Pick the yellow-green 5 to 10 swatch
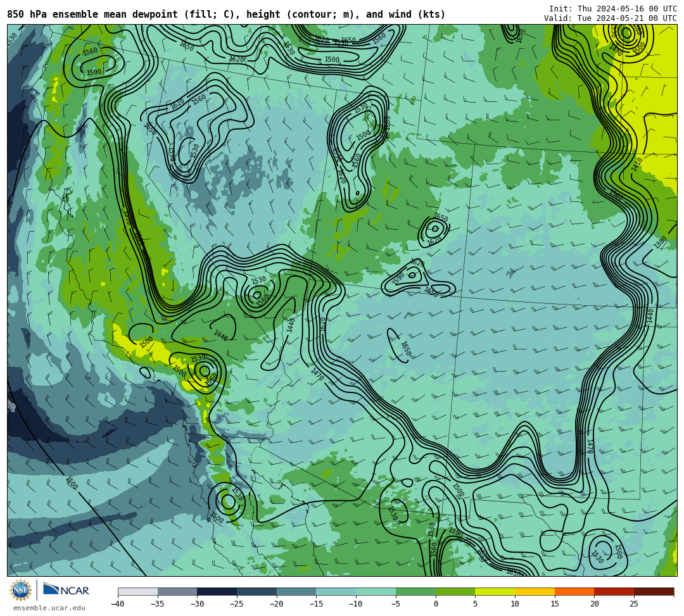This screenshot has width=684, height=616. click(x=495, y=591)
